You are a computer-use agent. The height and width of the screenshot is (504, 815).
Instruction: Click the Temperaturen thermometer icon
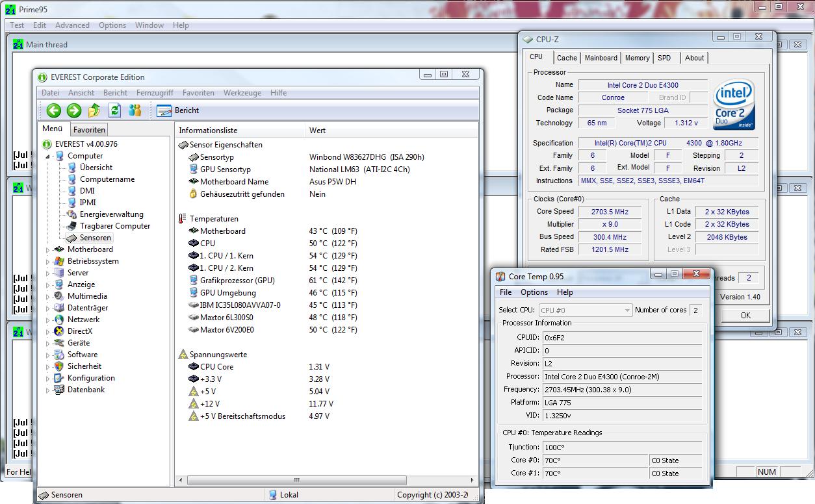coord(183,219)
